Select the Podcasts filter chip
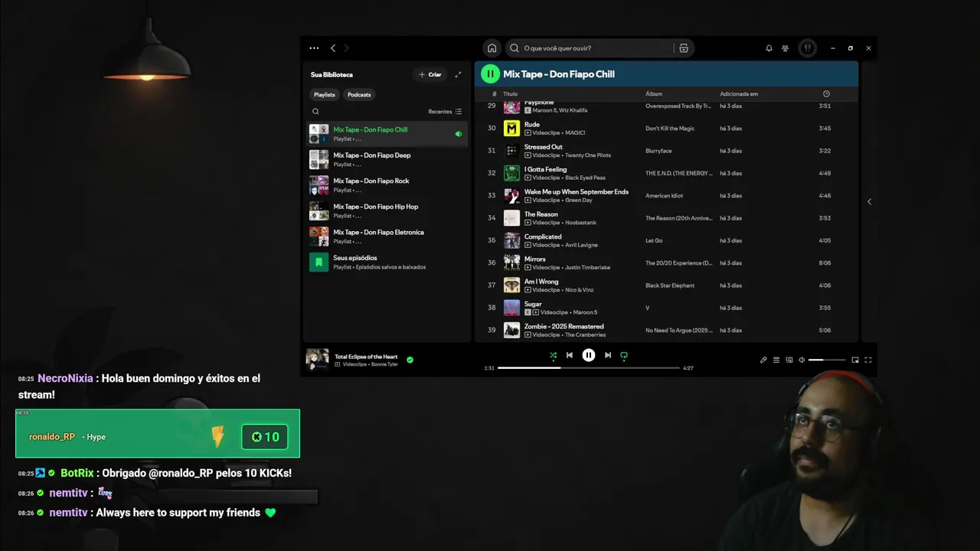This screenshot has height=551, width=980. coord(359,95)
